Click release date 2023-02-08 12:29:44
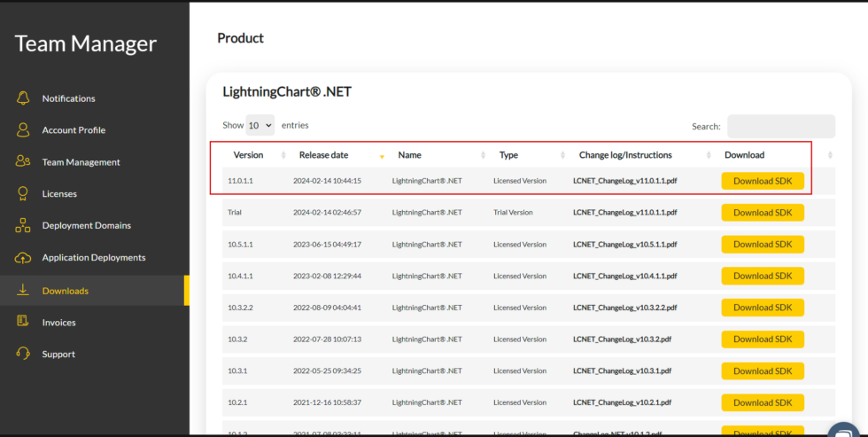This screenshot has width=868, height=437. point(327,276)
